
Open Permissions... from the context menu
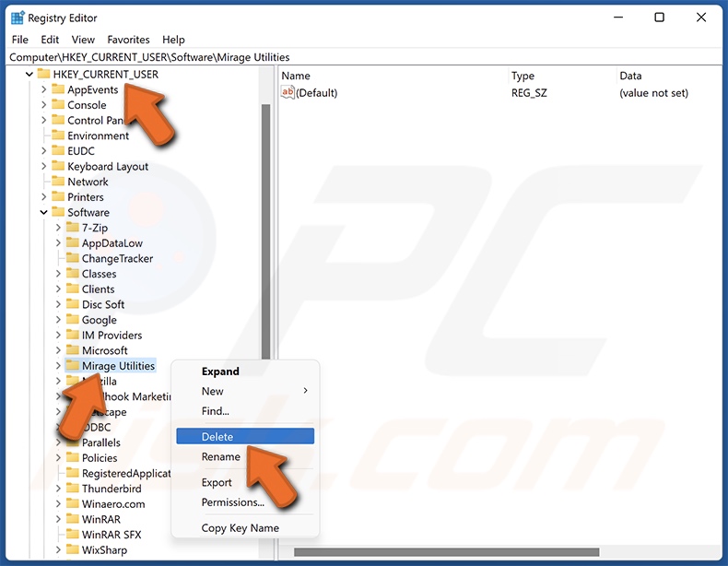[245, 501]
